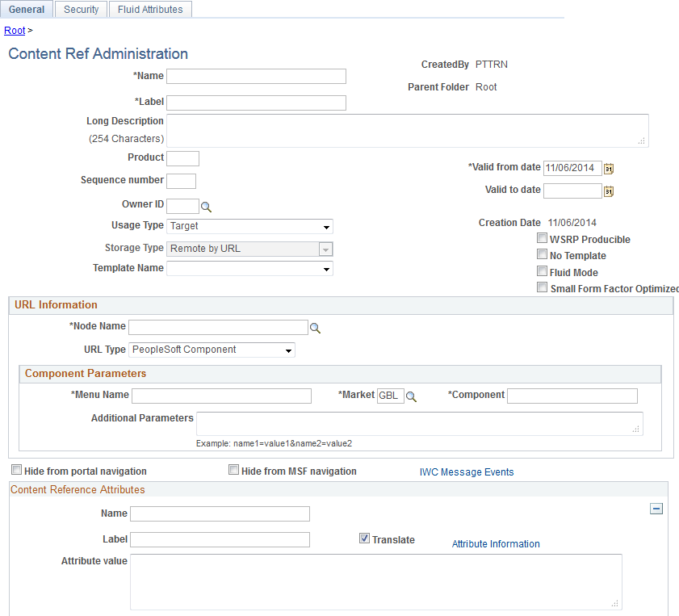The image size is (679, 616).
Task: Click the Market field containing GBL
Action: [391, 396]
